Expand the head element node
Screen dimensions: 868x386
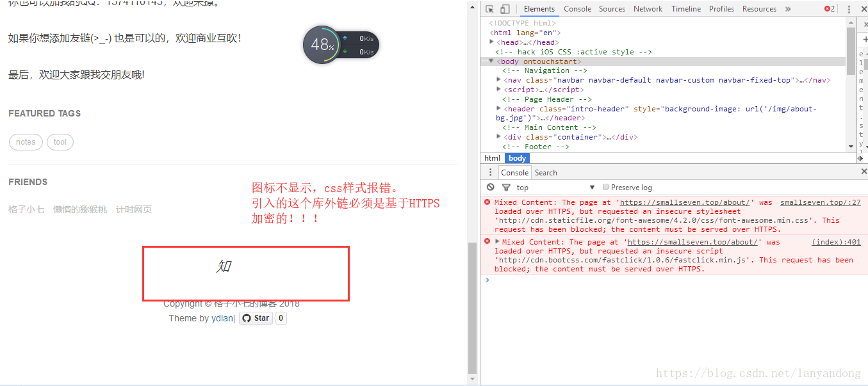[492, 42]
